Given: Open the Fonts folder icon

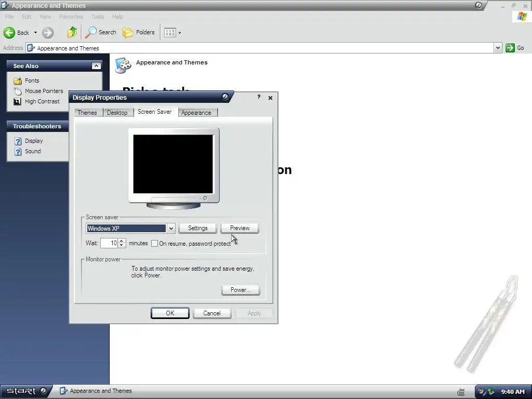Looking at the screenshot, I should click(17, 81).
